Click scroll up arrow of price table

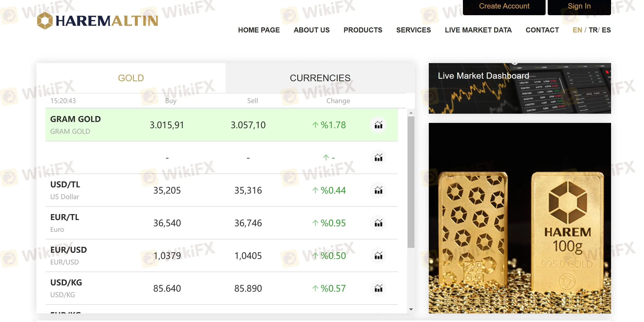(x=411, y=113)
